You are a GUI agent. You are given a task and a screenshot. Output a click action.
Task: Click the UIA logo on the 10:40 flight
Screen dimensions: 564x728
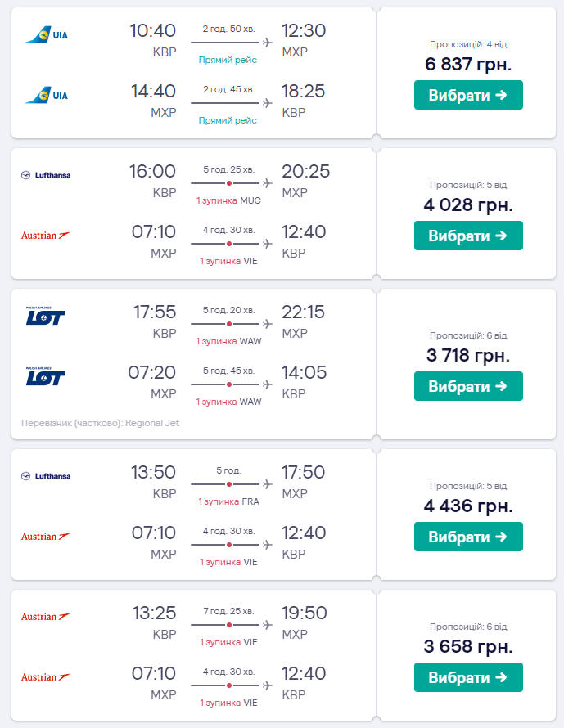(46, 35)
